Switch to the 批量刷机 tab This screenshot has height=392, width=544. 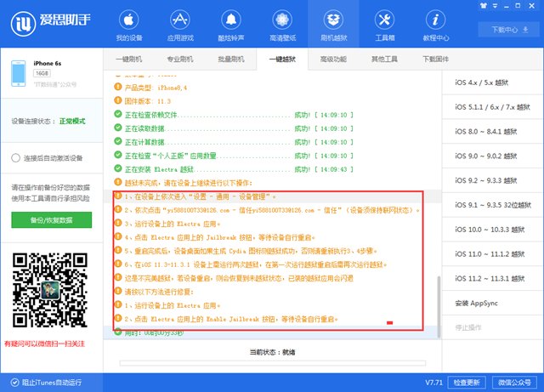(231, 59)
